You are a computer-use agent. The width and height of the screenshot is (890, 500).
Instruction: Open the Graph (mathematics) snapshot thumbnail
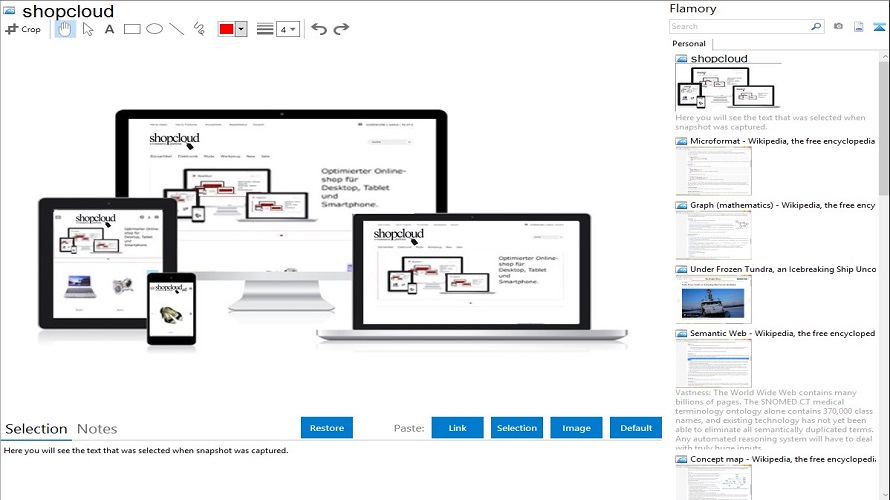click(713, 235)
